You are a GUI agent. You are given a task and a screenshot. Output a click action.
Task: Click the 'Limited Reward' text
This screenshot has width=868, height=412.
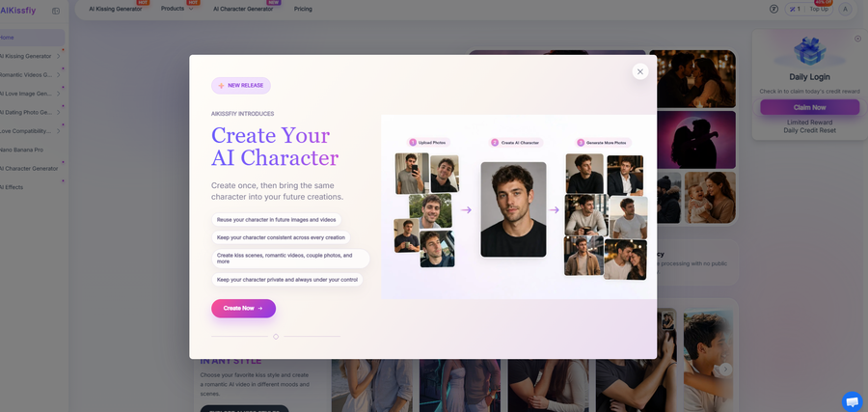coord(809,123)
